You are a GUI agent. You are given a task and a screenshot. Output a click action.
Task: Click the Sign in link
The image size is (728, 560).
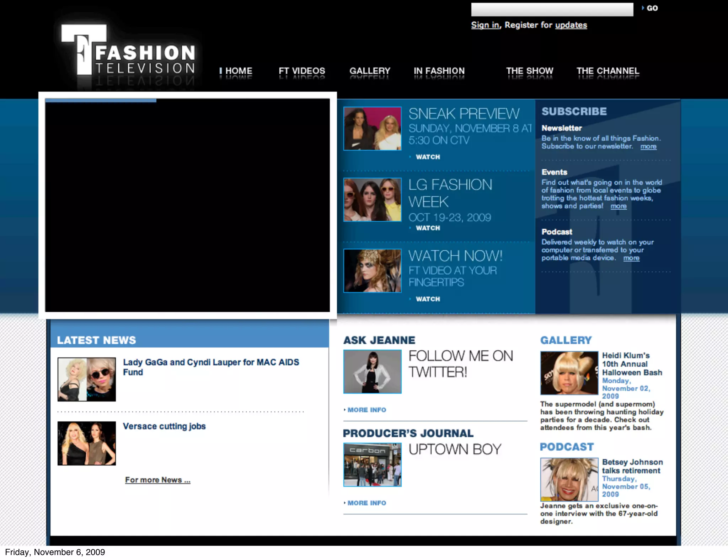click(x=485, y=25)
